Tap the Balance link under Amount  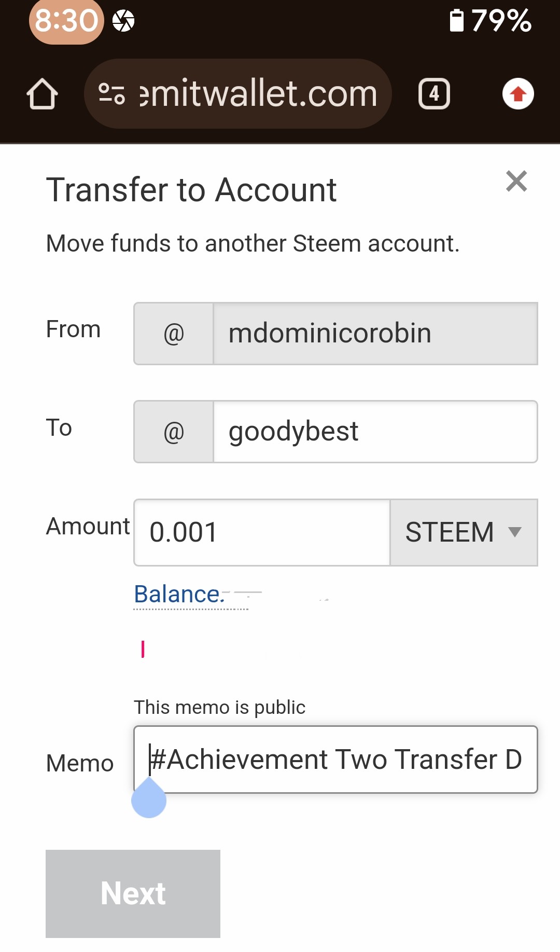(179, 594)
